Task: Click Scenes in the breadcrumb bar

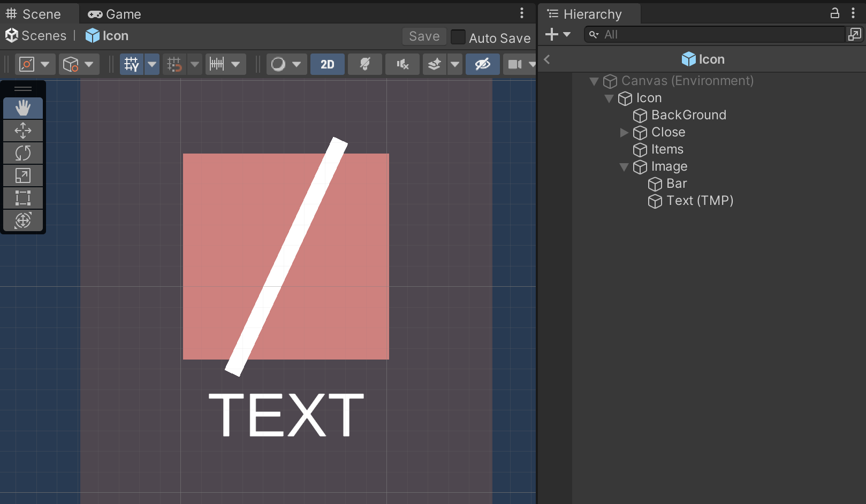Action: [x=43, y=35]
